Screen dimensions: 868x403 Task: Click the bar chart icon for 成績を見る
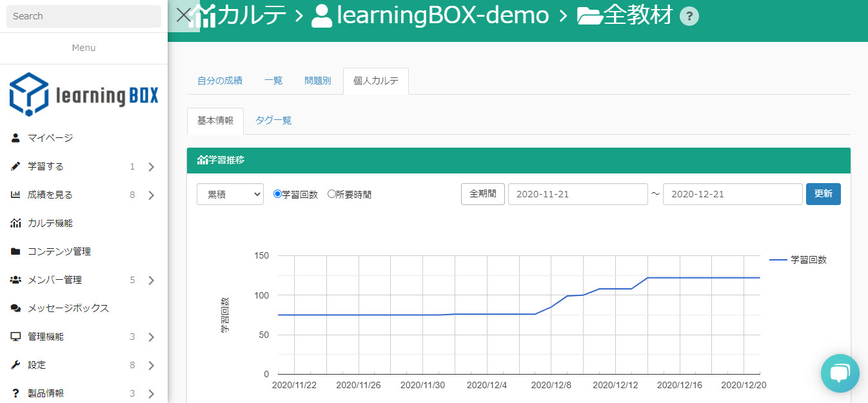[x=15, y=195]
